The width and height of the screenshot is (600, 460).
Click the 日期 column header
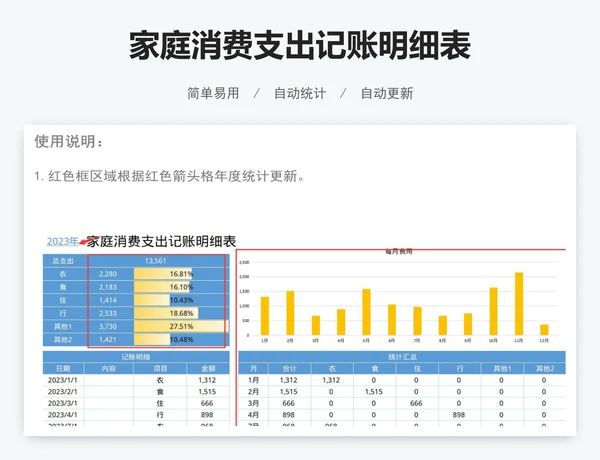[63, 369]
